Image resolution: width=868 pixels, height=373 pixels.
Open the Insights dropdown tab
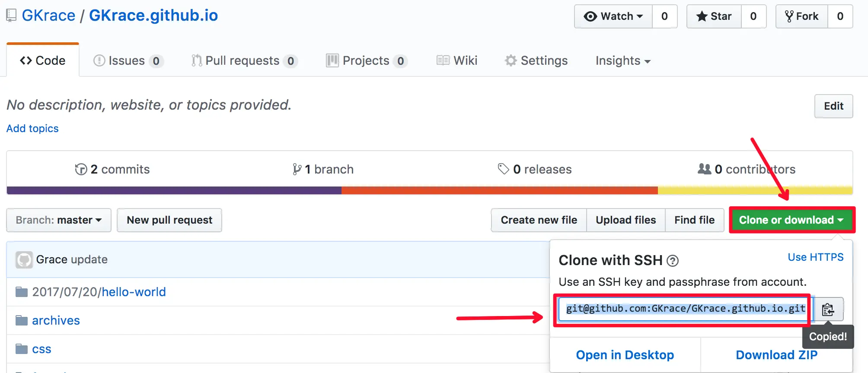click(x=623, y=61)
